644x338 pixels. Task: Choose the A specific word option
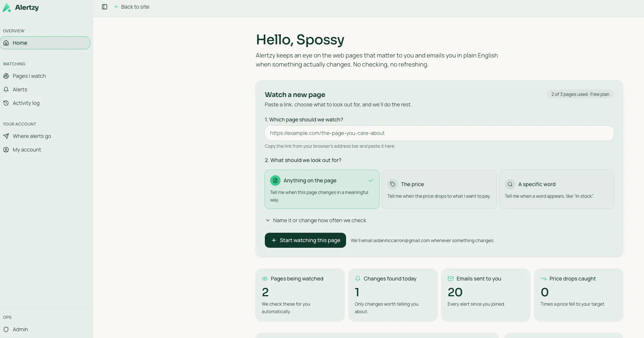(x=557, y=189)
